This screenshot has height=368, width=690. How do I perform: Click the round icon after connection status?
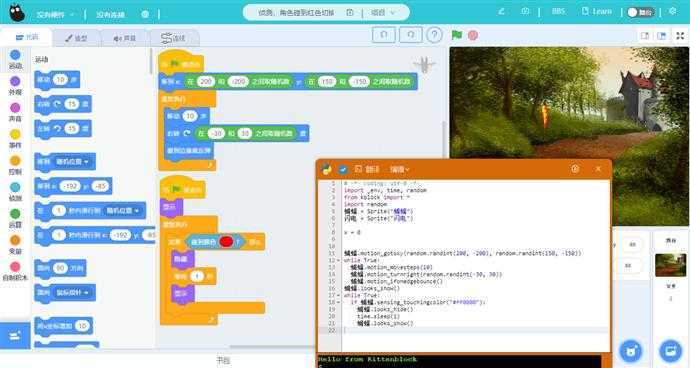coord(145,15)
